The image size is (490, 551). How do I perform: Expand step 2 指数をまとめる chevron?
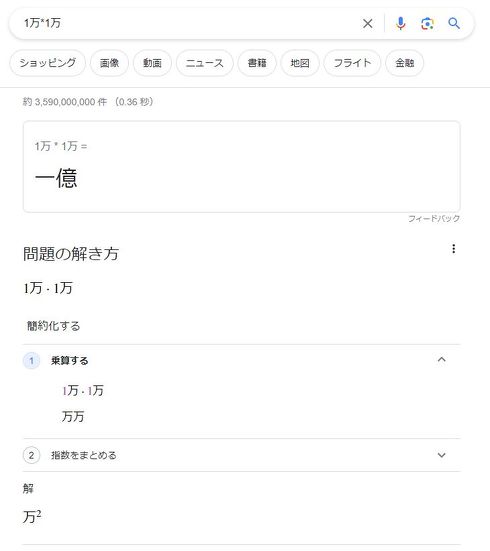click(x=441, y=455)
